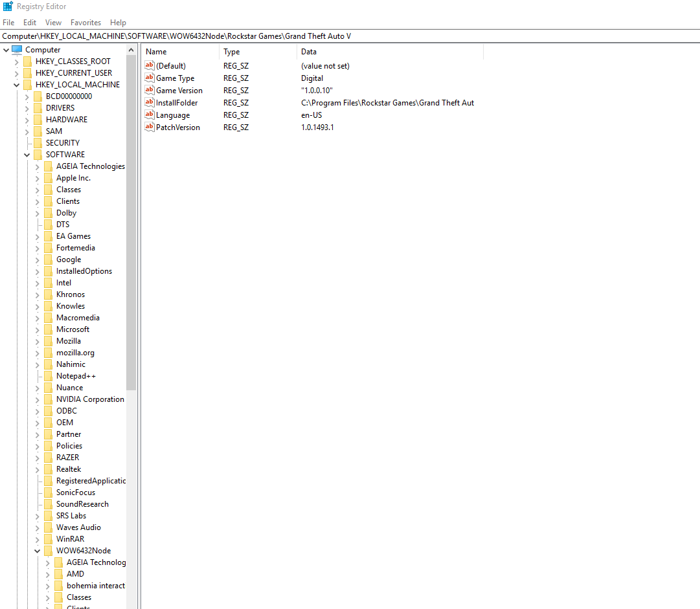Select the SonicFocus key

pos(76,492)
